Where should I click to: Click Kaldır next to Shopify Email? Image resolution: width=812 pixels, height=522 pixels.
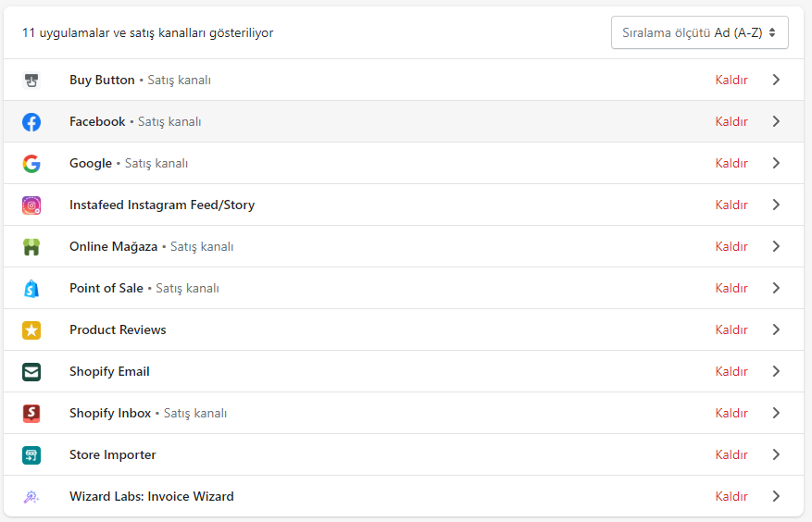pyautogui.click(x=731, y=371)
